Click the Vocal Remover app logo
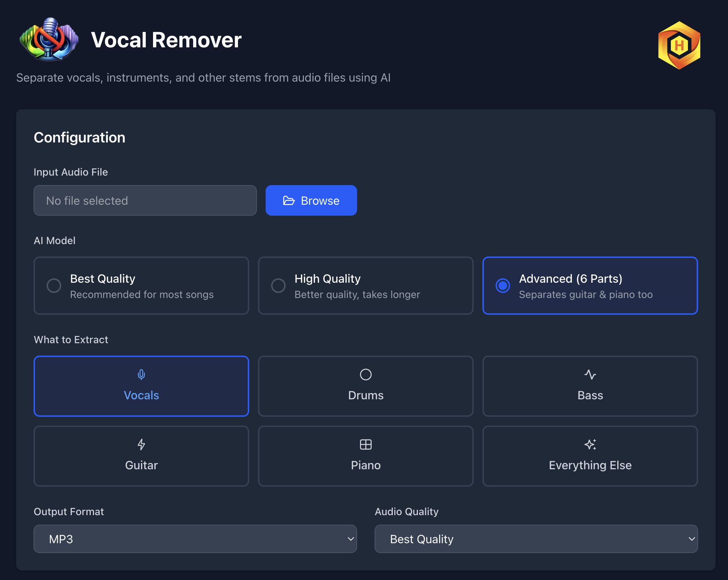Screen dimensions: 728x580 48,40
